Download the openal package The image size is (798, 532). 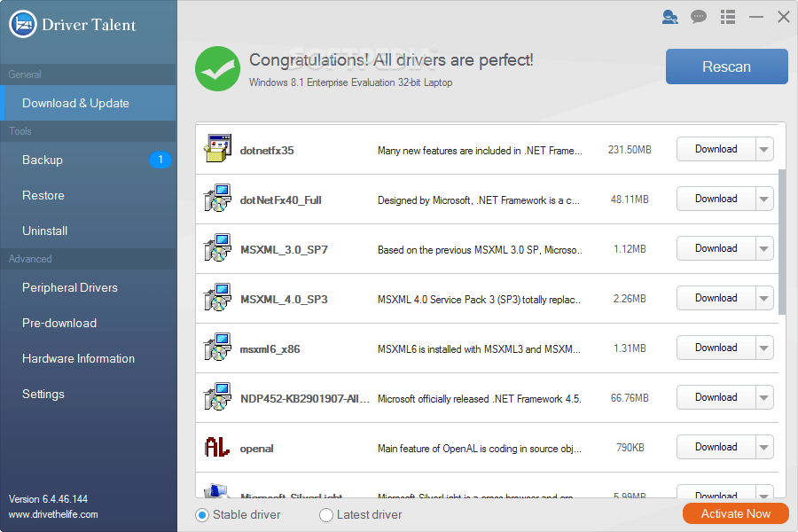[716, 447]
